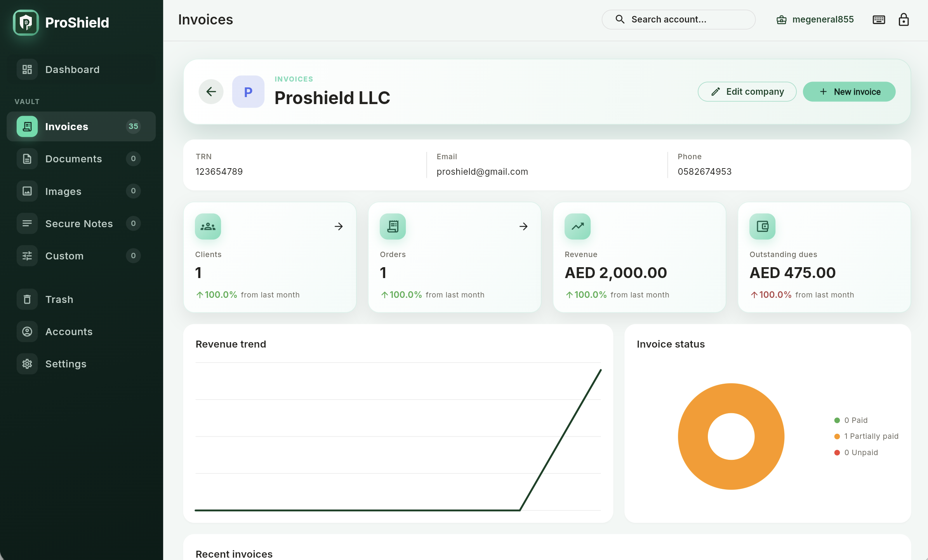Click the INVOICES breadcrumb label

point(294,79)
